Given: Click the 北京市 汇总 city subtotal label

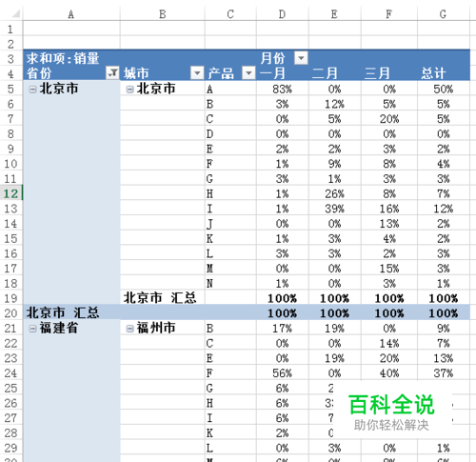Looking at the screenshot, I should click(x=160, y=298).
